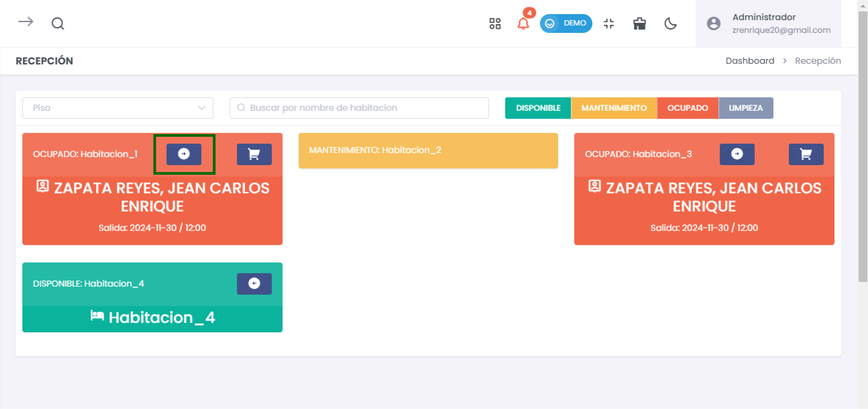868x409 pixels.
Task: Open the search magnifier icon
Action: pyautogui.click(x=57, y=23)
